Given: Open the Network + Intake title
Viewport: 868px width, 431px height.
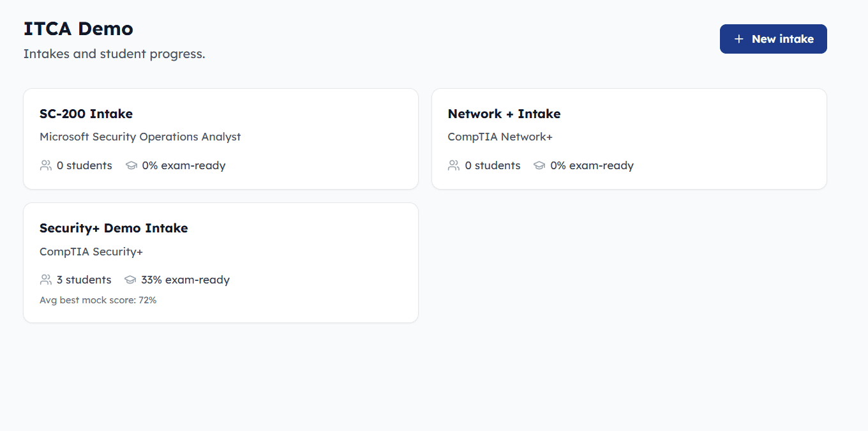Looking at the screenshot, I should click(x=504, y=114).
